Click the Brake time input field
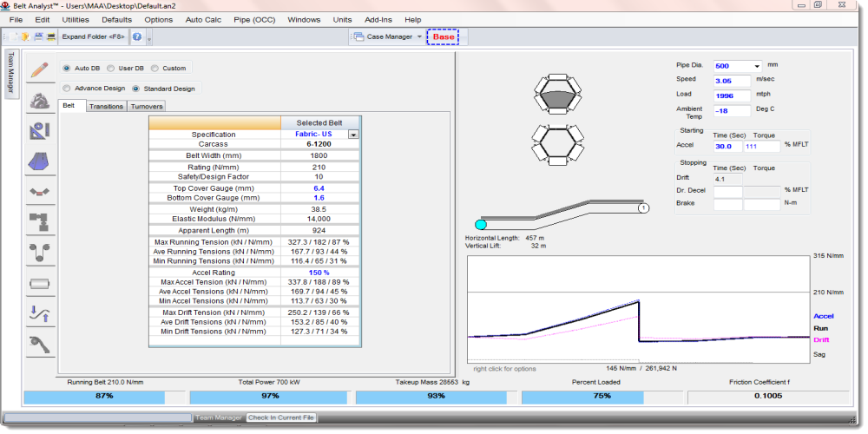This screenshot has width=868, height=434. coord(728,204)
